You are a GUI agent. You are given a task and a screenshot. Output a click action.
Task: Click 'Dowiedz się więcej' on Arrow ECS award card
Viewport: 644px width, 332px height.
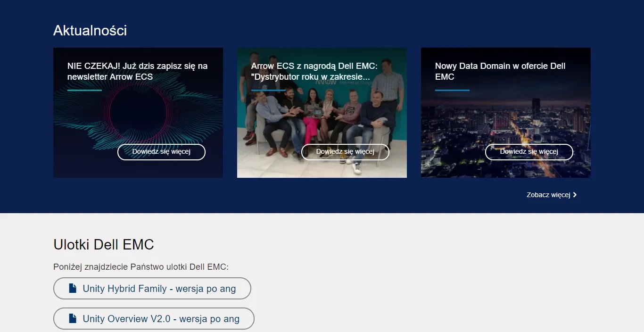[x=345, y=152]
